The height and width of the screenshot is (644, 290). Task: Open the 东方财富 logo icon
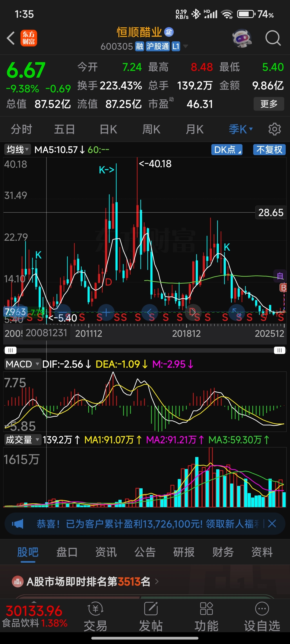(x=29, y=38)
